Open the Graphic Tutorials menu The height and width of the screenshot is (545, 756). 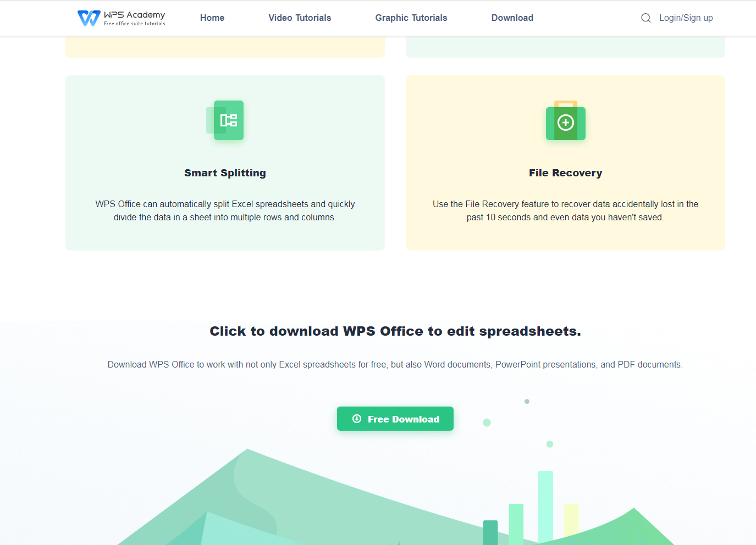[411, 18]
